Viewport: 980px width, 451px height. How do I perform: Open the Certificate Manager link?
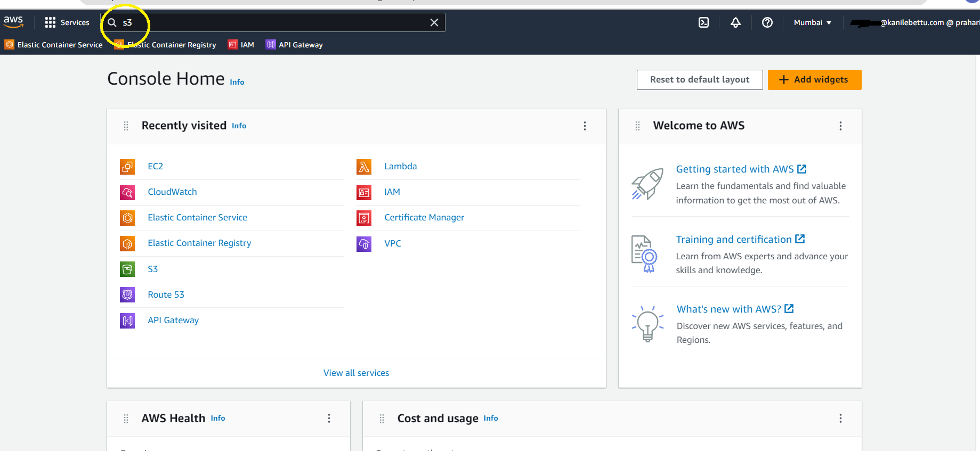click(x=424, y=217)
